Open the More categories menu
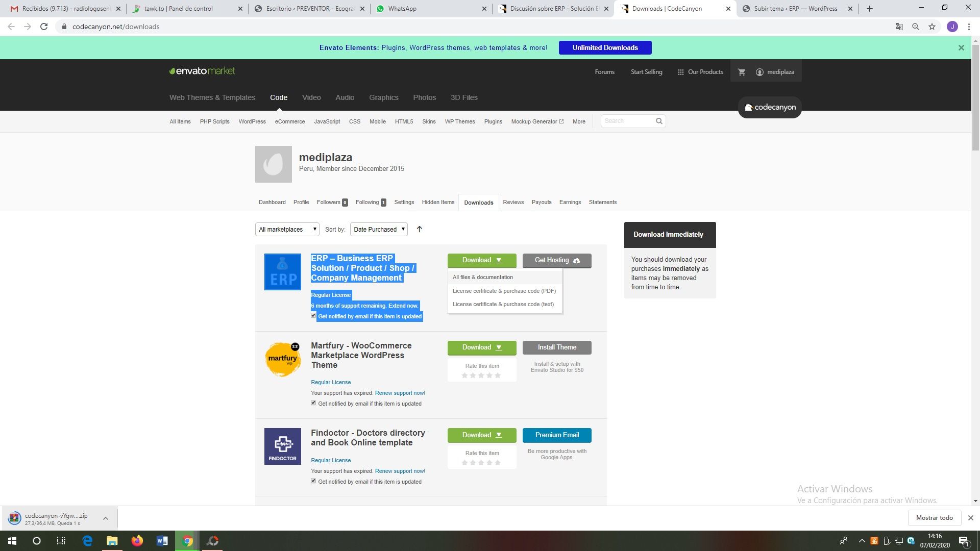Screen dimensions: 980x551 click(x=579, y=121)
